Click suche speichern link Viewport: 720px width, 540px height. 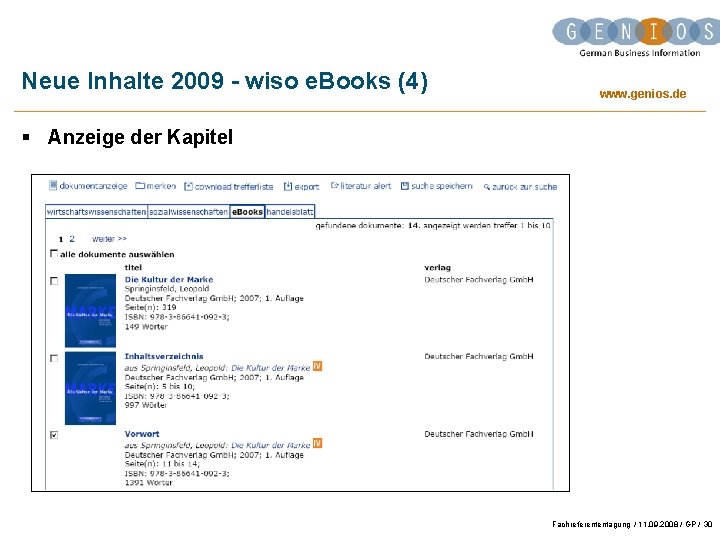pos(442,186)
